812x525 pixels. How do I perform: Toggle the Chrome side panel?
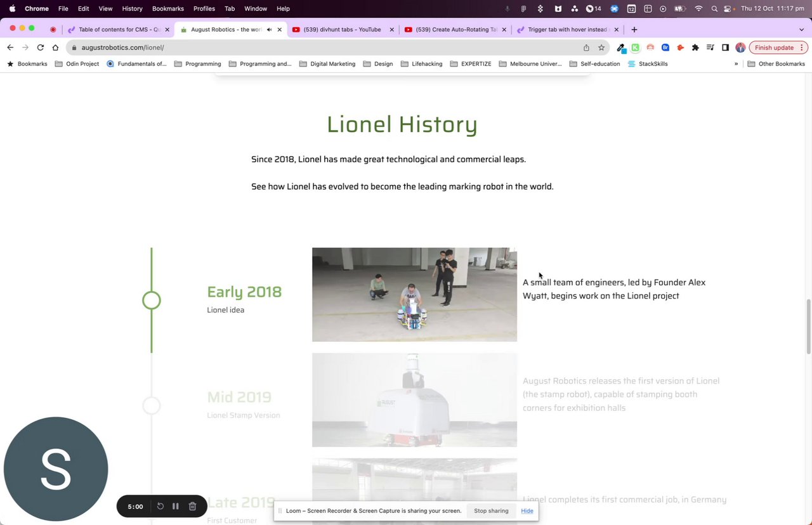tap(726, 48)
